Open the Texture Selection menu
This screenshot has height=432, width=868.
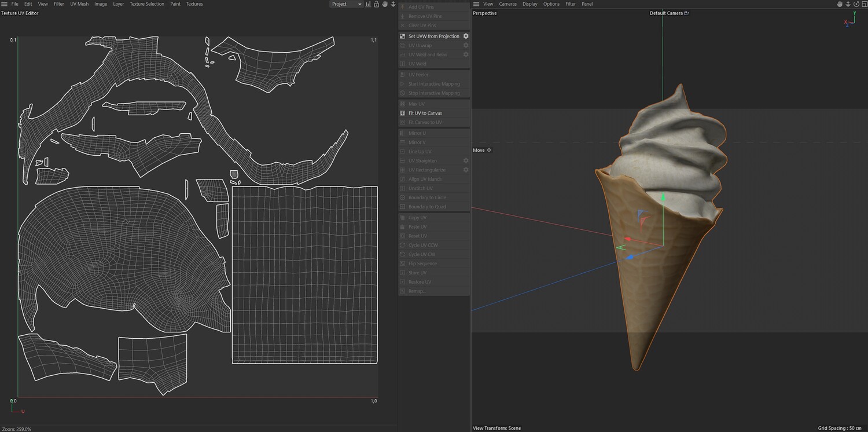146,4
